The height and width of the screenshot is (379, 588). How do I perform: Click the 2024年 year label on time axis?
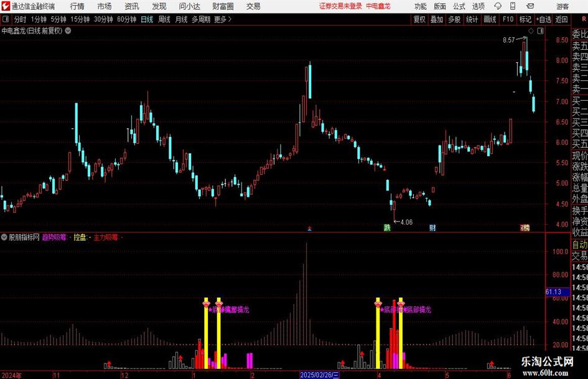[x=12, y=375]
